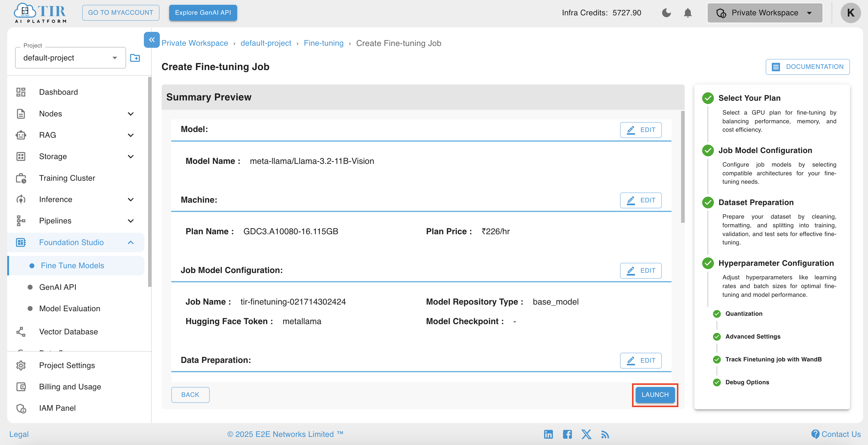Click the Dashboard grid icon
The image size is (868, 445).
(21, 92)
